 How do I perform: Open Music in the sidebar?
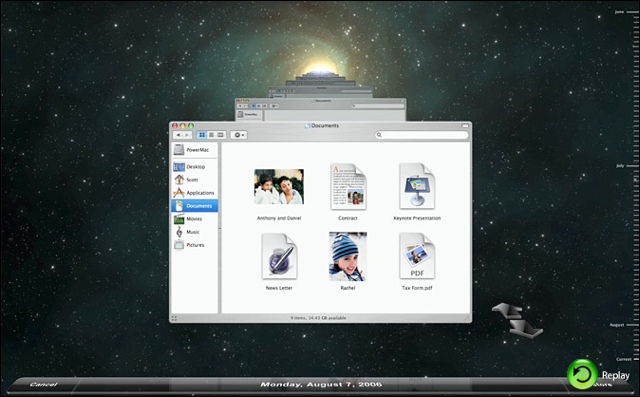pyautogui.click(x=194, y=232)
